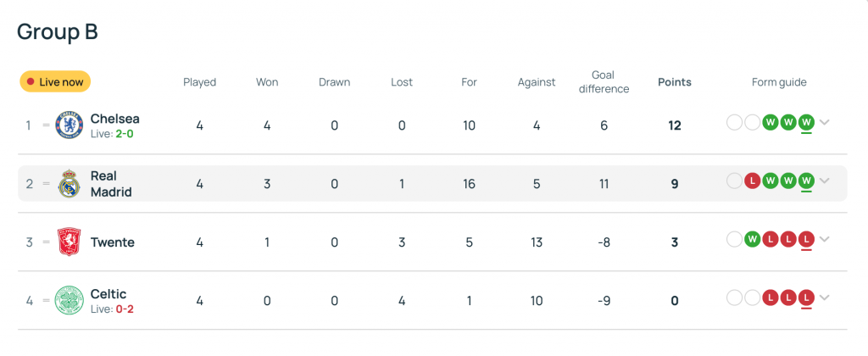Click the Twente club crest icon

pyautogui.click(x=68, y=242)
